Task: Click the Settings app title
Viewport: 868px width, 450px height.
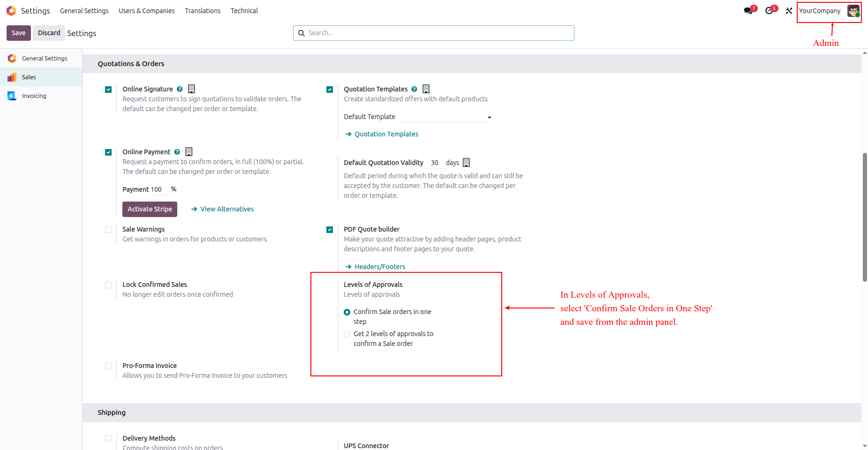Action: point(35,11)
